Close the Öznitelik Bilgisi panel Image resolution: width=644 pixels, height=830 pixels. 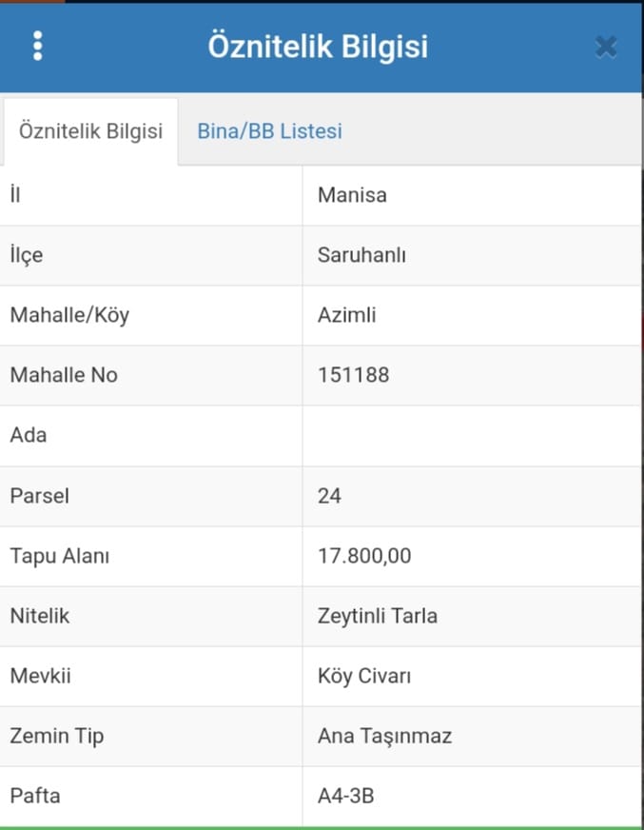[605, 47]
